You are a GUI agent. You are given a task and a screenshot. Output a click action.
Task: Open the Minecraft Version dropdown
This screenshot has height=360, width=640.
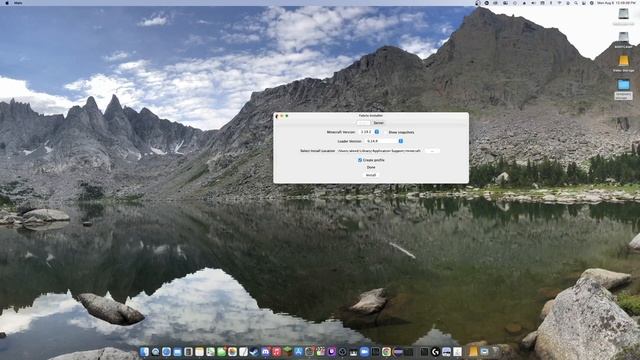tap(369, 132)
